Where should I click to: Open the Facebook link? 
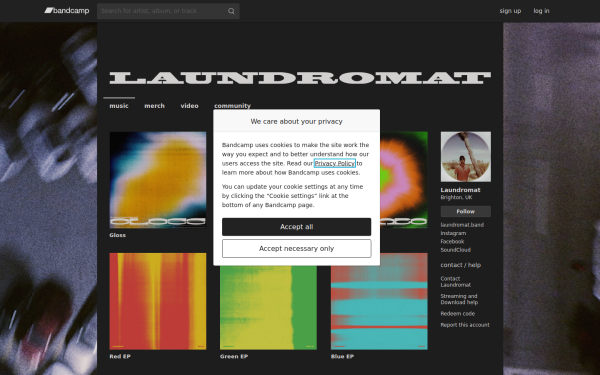coord(452,242)
